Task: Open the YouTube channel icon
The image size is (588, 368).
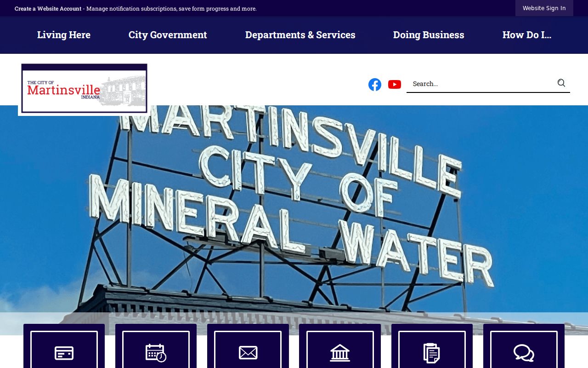Action: (395, 85)
